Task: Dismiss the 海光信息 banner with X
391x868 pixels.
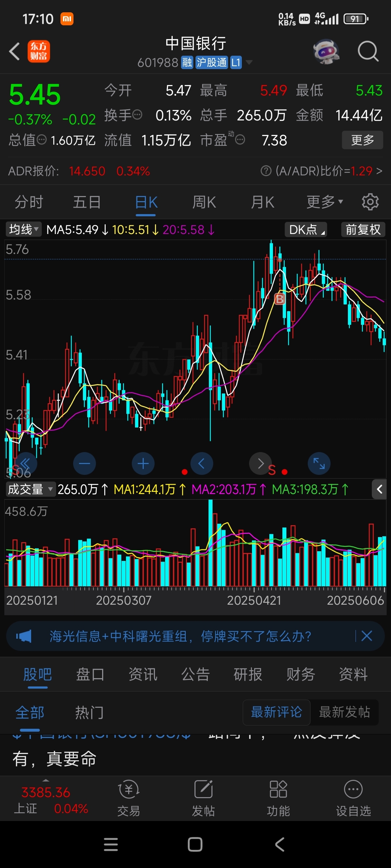Action: [x=367, y=636]
